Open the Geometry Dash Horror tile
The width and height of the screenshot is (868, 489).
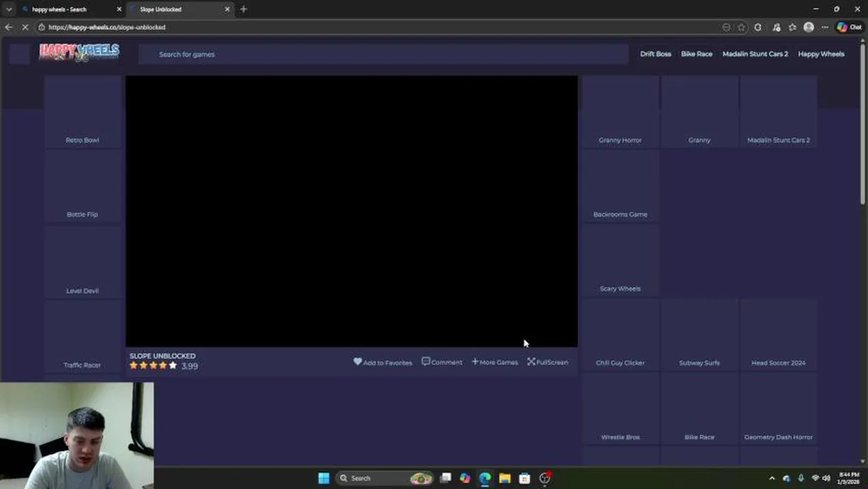click(778, 409)
